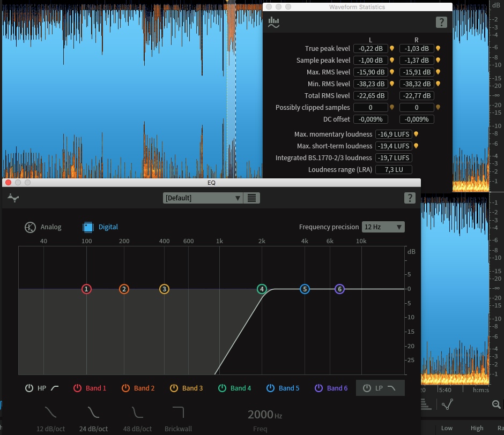The height and width of the screenshot is (435, 504).
Task: Click pin beside Max. momentary loudness
Action: point(416,134)
